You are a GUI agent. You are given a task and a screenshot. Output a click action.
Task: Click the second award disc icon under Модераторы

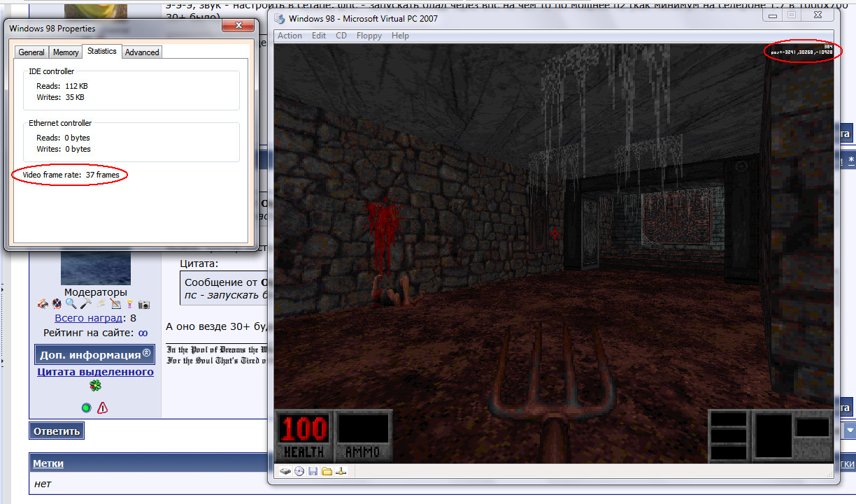57,304
